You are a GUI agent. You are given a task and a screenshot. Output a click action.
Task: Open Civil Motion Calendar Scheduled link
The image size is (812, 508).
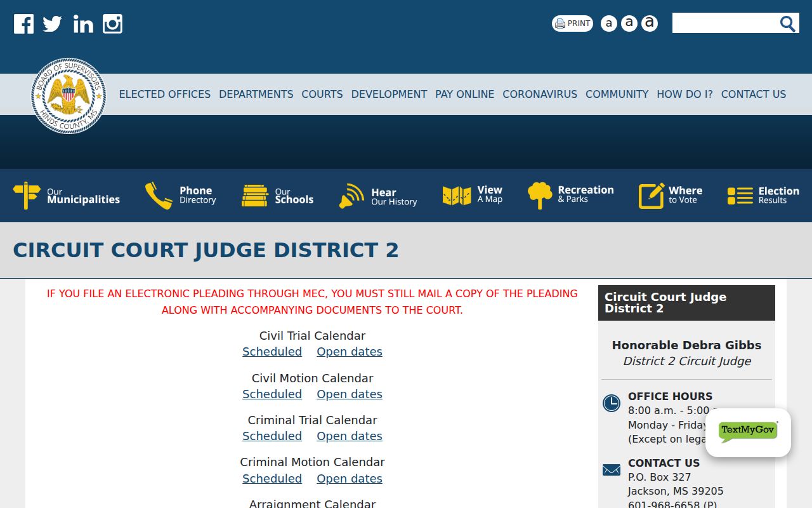[x=272, y=394]
